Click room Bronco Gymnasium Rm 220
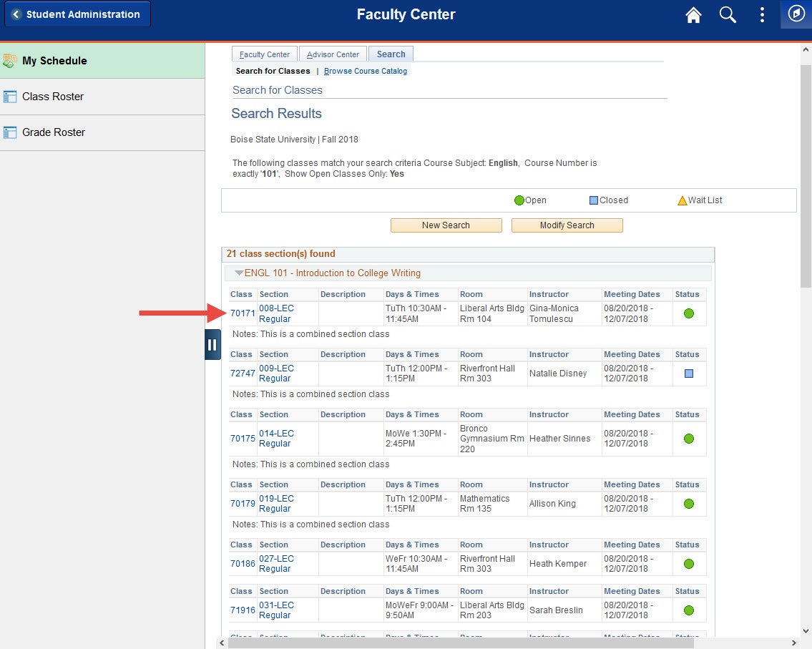The height and width of the screenshot is (649, 812). [x=492, y=439]
